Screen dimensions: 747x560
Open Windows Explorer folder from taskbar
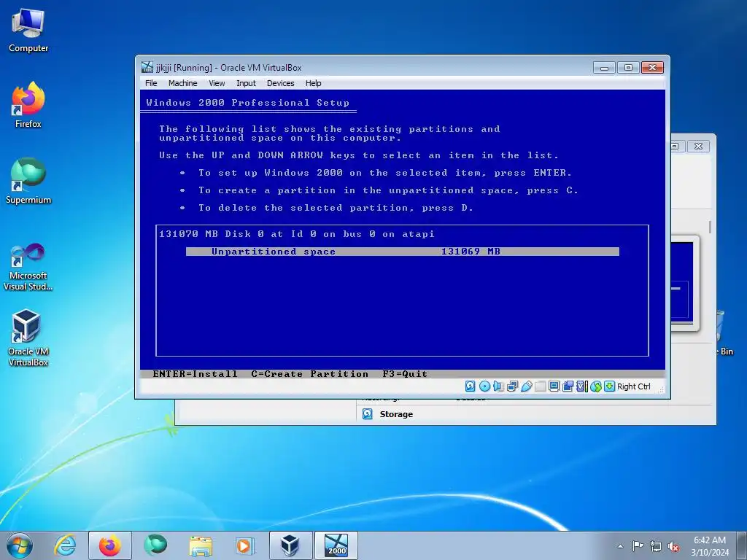[x=201, y=545]
